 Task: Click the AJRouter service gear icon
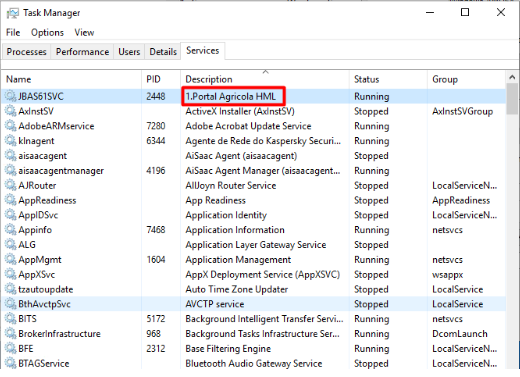pyautogui.click(x=10, y=185)
